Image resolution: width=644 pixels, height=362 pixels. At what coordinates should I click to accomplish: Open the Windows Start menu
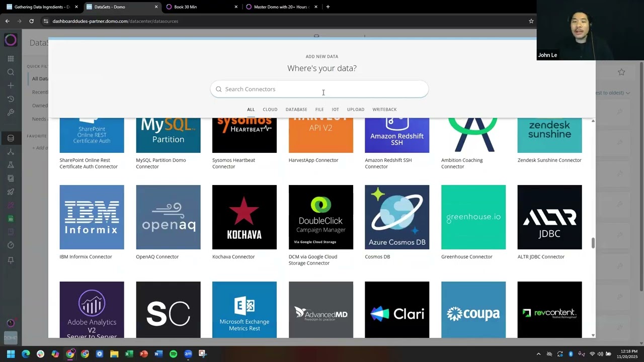point(11,354)
